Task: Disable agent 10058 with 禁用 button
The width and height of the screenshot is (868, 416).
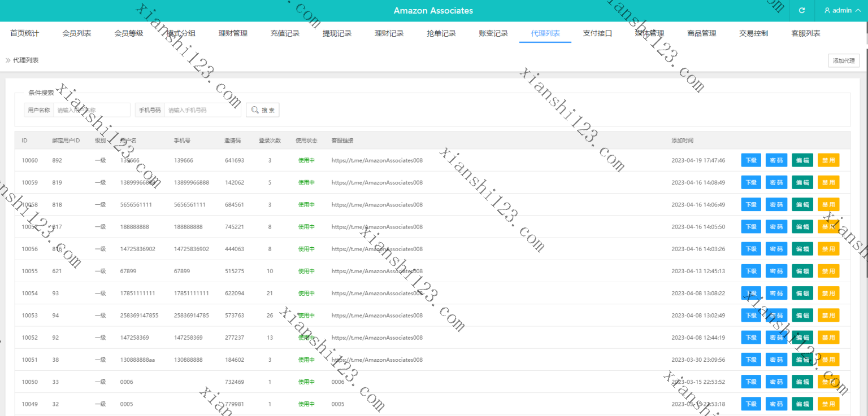Action: pyautogui.click(x=828, y=204)
